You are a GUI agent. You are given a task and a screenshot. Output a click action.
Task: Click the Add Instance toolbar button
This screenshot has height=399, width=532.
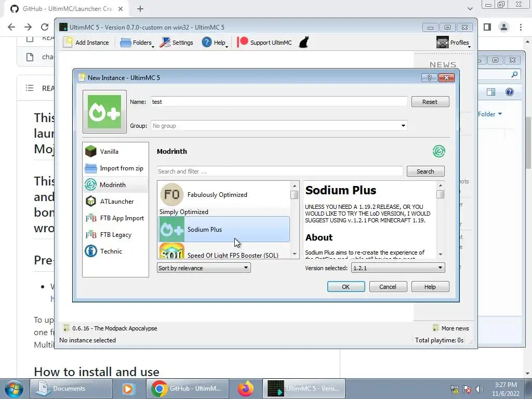pyautogui.click(x=86, y=43)
